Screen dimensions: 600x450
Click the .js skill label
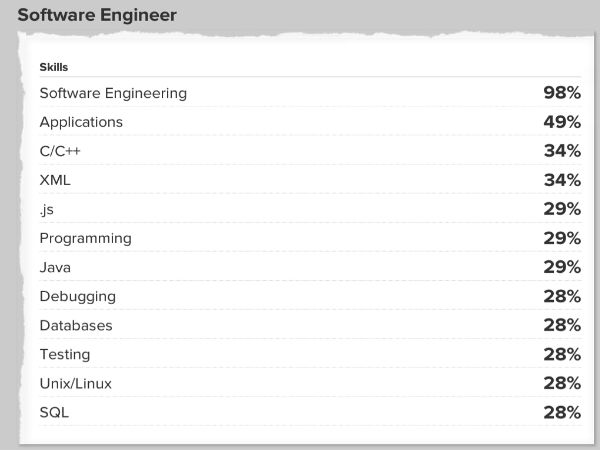[x=47, y=209]
